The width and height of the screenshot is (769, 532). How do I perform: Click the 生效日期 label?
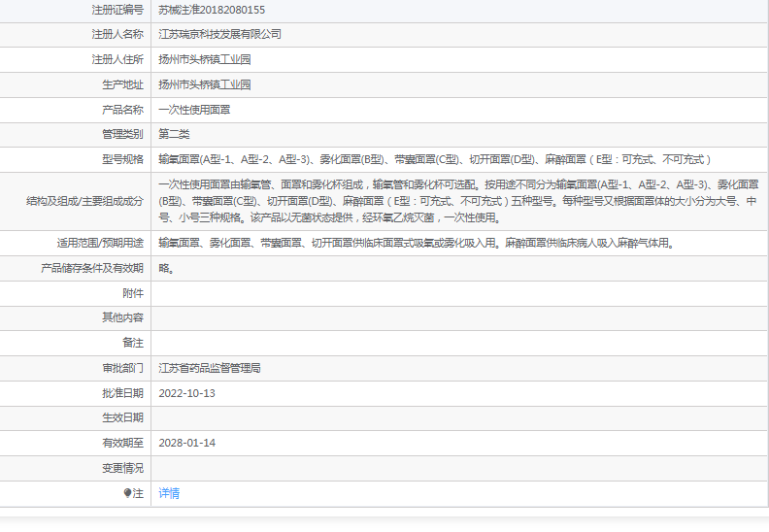coord(122,417)
